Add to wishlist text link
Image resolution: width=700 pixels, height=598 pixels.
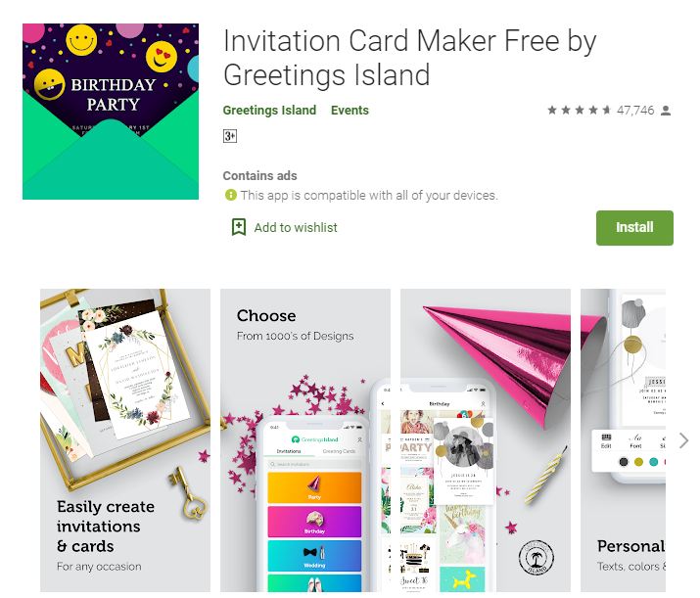click(296, 228)
